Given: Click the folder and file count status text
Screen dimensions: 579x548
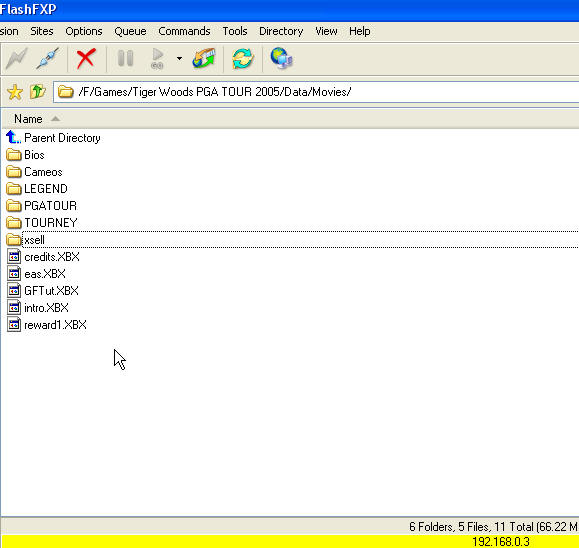Looking at the screenshot, I should pyautogui.click(x=493, y=527).
